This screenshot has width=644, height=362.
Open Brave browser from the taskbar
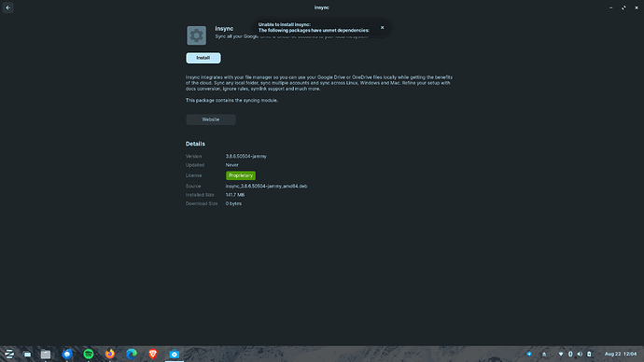tap(153, 354)
